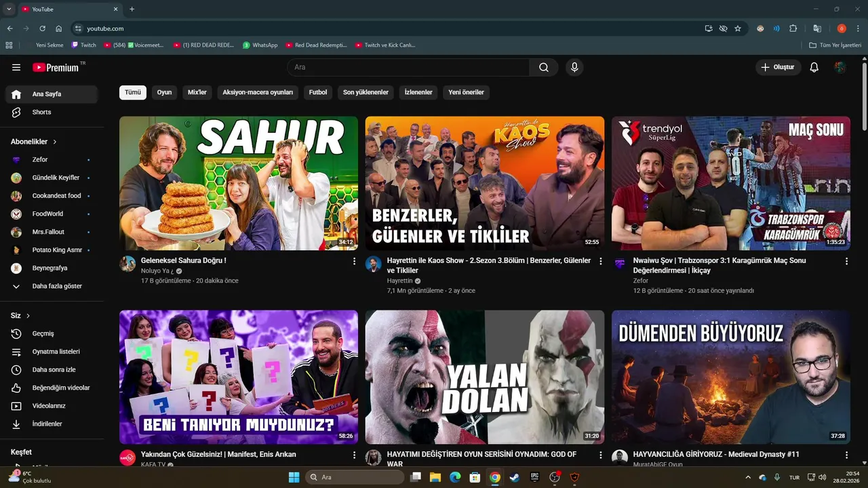Expand the Siz section chevron
This screenshot has height=488, width=868.
(28, 316)
